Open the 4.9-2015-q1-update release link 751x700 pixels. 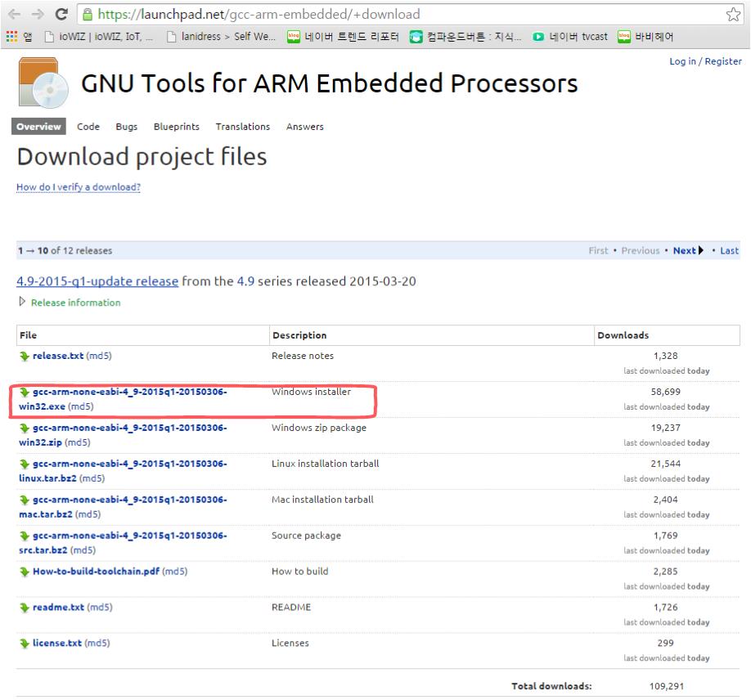(97, 281)
